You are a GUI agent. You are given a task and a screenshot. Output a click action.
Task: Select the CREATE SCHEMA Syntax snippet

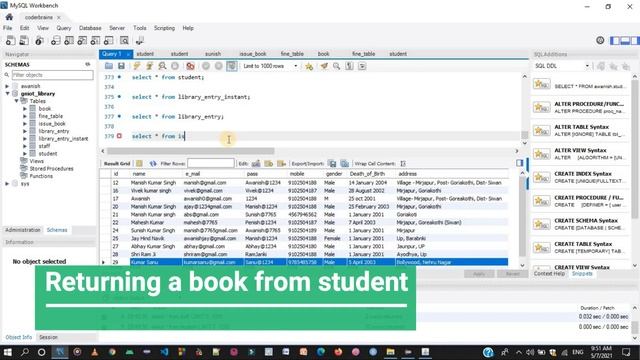coord(581,224)
